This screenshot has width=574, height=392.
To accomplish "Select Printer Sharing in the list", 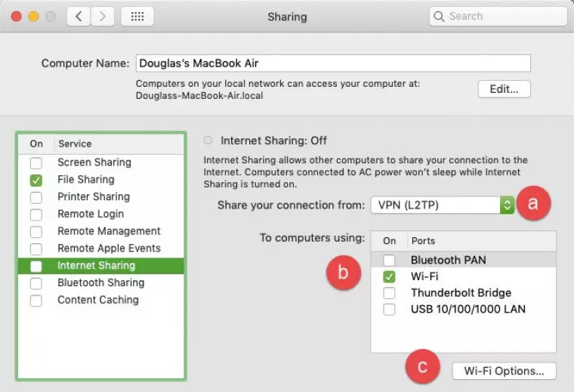I will click(x=94, y=197).
